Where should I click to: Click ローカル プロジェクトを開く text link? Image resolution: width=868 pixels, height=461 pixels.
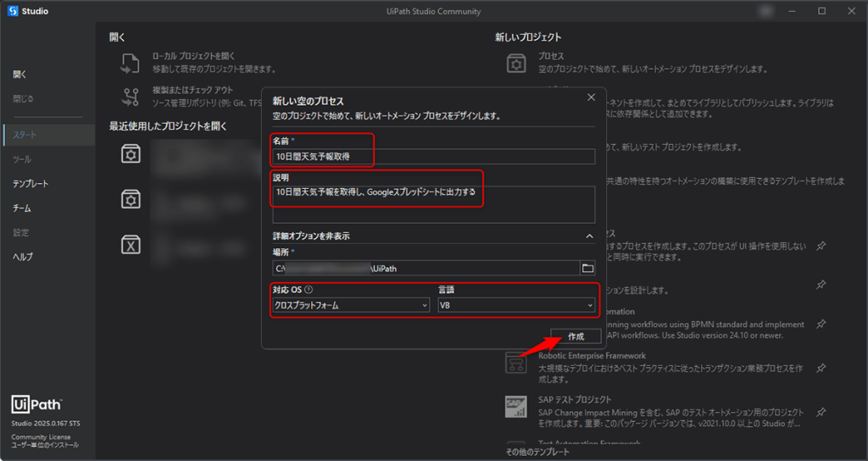pyautogui.click(x=193, y=57)
